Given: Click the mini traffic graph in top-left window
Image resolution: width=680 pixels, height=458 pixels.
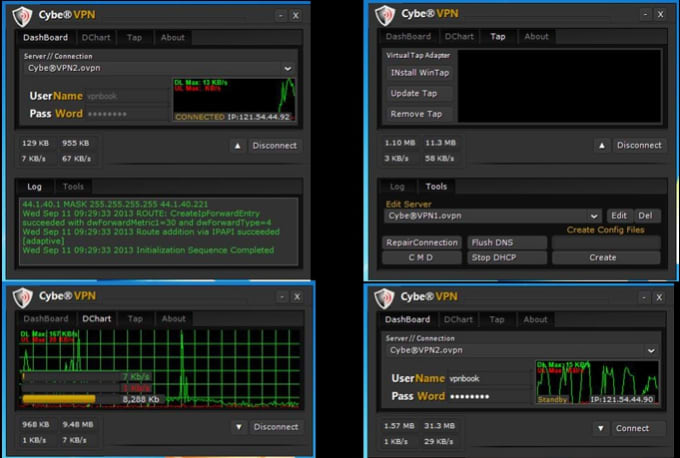Looking at the screenshot, I should 235,100.
